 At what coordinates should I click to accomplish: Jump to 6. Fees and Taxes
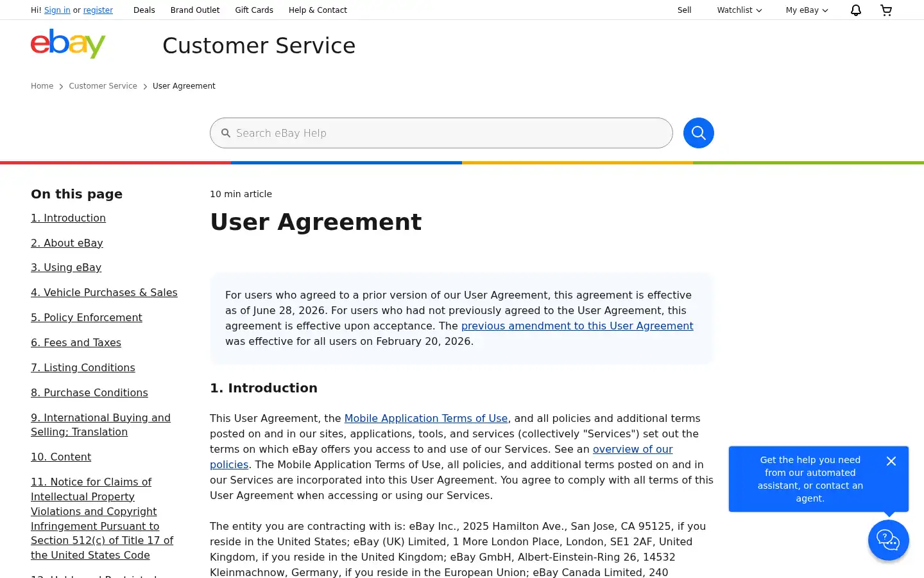pos(76,343)
